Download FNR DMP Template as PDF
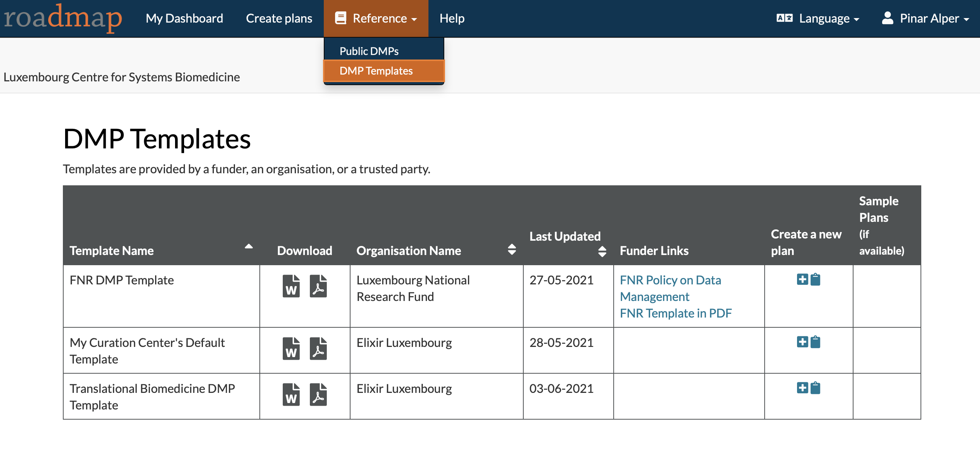This screenshot has width=980, height=449. [318, 286]
